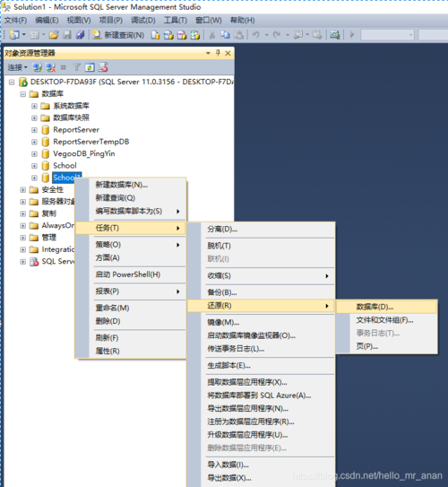Choose 备份(B)... in tasks submenu
Viewport: 448px width, 487px height.
[x=262, y=292]
